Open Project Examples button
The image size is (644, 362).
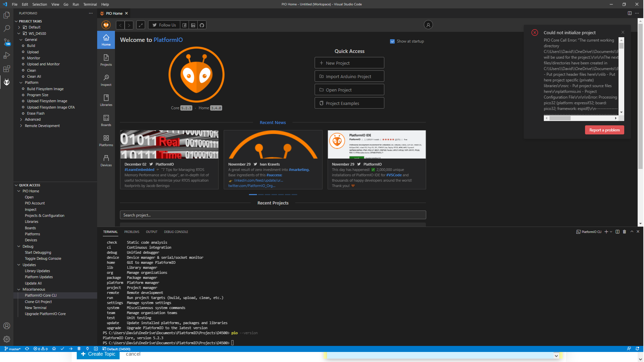pyautogui.click(x=350, y=103)
